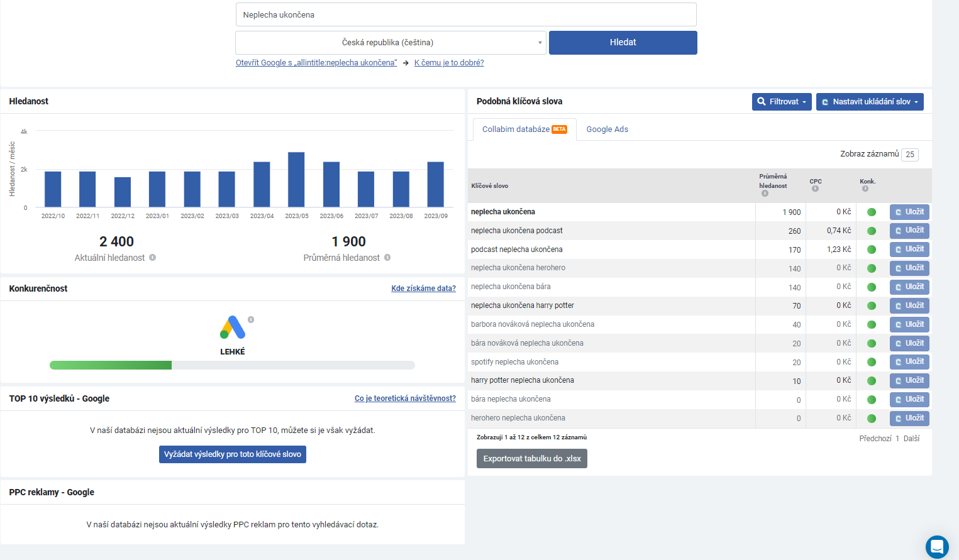Click info icon next to Průměrná hledanost under chart

tap(387, 258)
